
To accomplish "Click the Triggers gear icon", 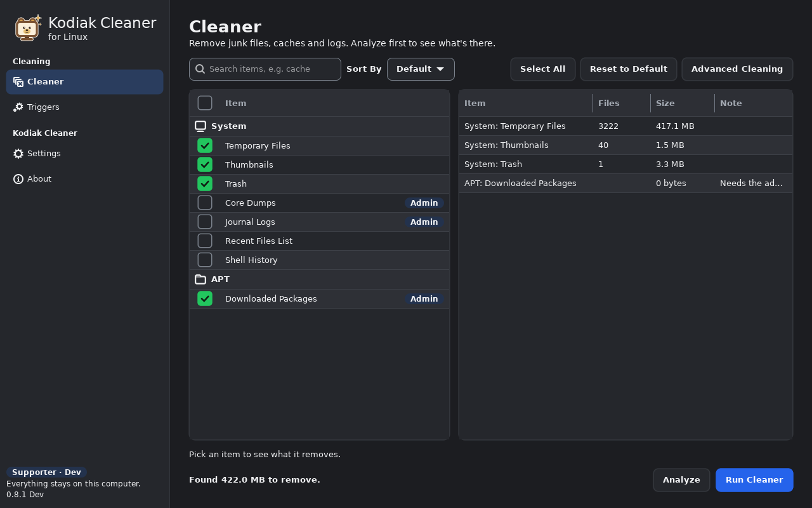I will (x=18, y=107).
